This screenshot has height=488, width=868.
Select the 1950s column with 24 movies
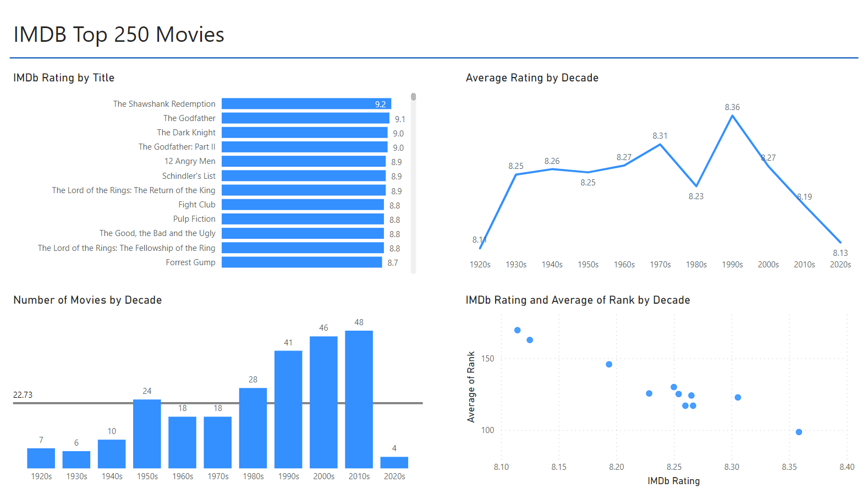pyautogui.click(x=147, y=434)
